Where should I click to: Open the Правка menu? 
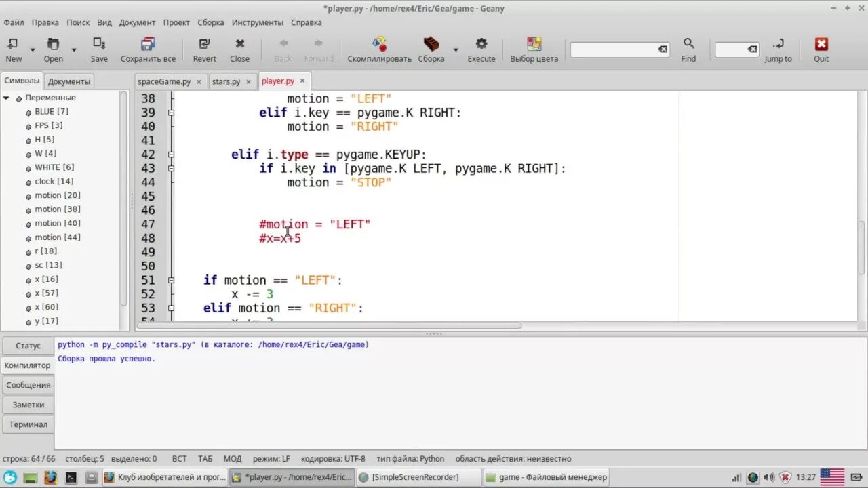pyautogui.click(x=45, y=22)
